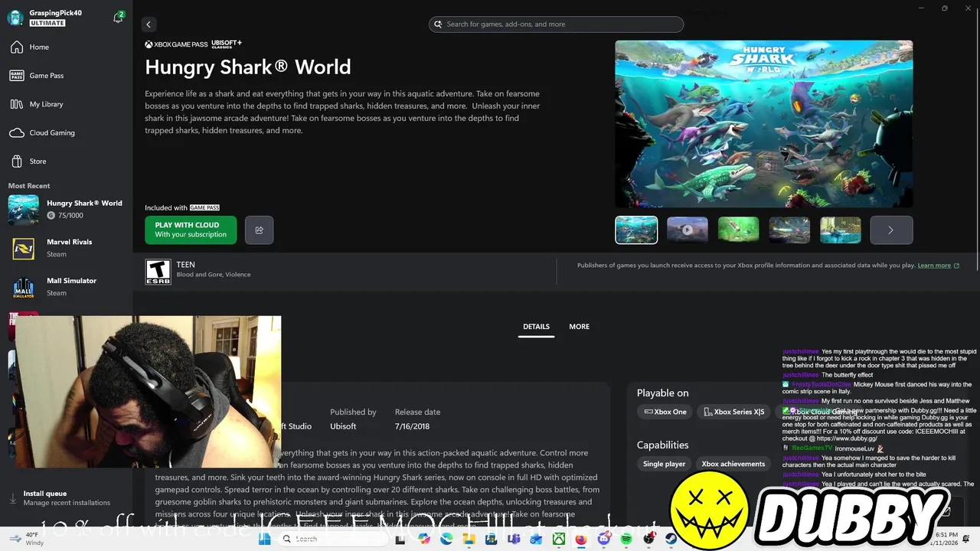Open Microsoft Store from taskbar
The height and width of the screenshot is (551, 980).
tap(491, 539)
